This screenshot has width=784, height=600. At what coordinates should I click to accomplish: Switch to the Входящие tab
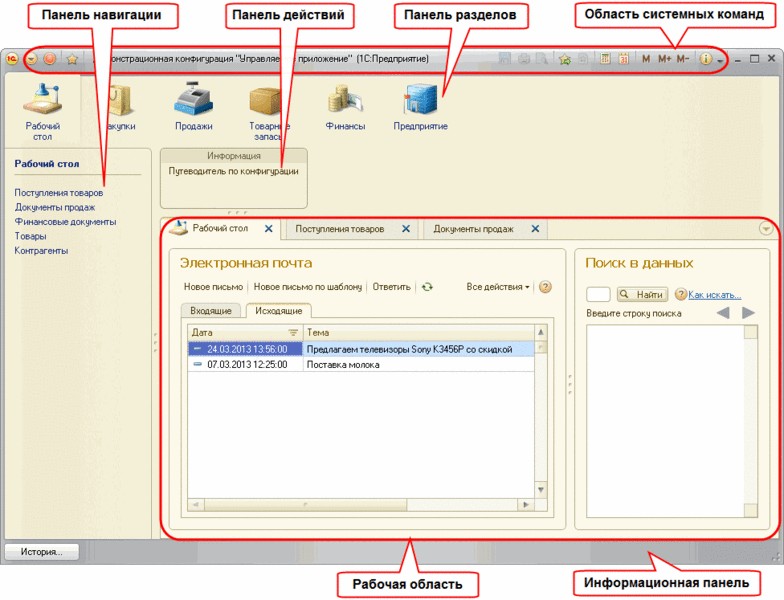pyautogui.click(x=210, y=310)
